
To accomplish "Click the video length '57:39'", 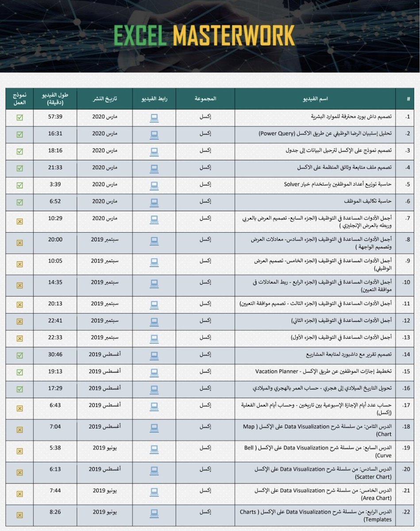I will point(55,117).
